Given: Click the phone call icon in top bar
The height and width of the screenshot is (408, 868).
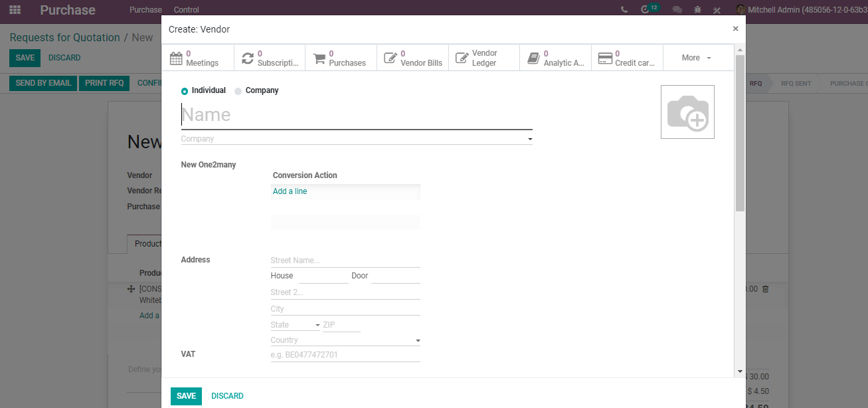Looking at the screenshot, I should pyautogui.click(x=624, y=10).
